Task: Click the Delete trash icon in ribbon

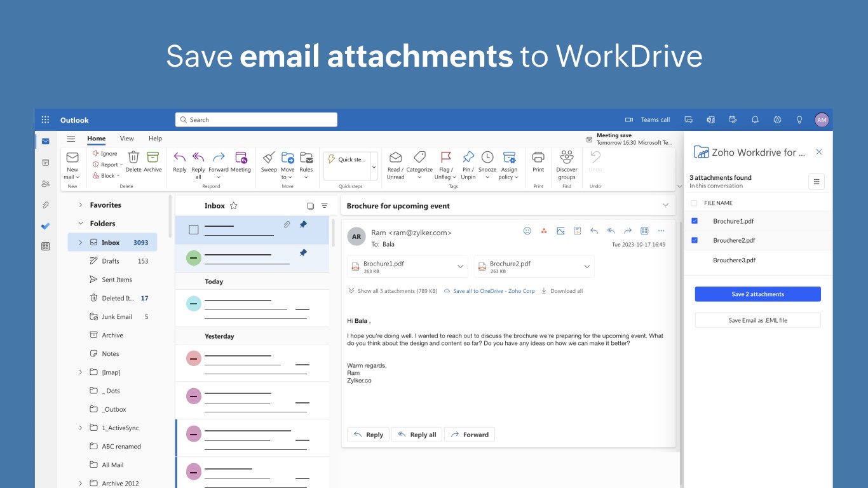Action: point(133,157)
